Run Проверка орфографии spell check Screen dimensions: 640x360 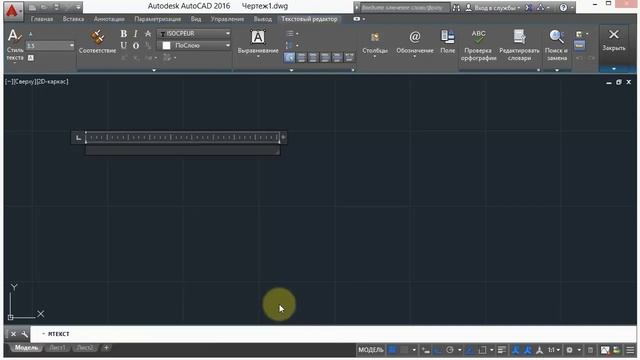click(x=478, y=45)
